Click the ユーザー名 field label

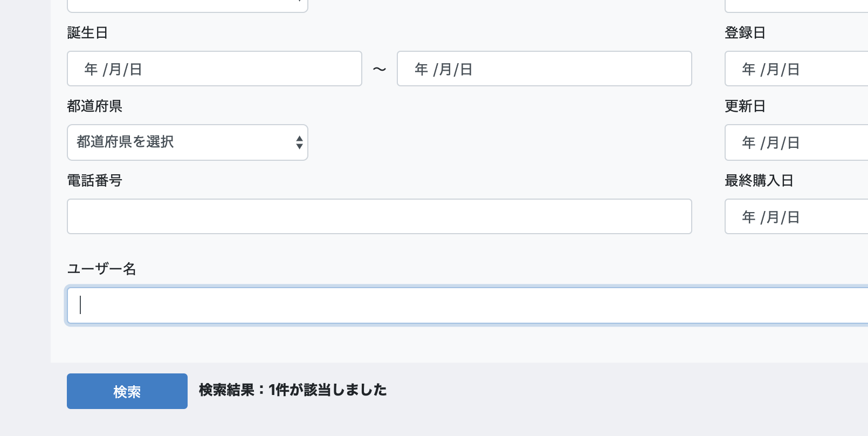(x=101, y=269)
